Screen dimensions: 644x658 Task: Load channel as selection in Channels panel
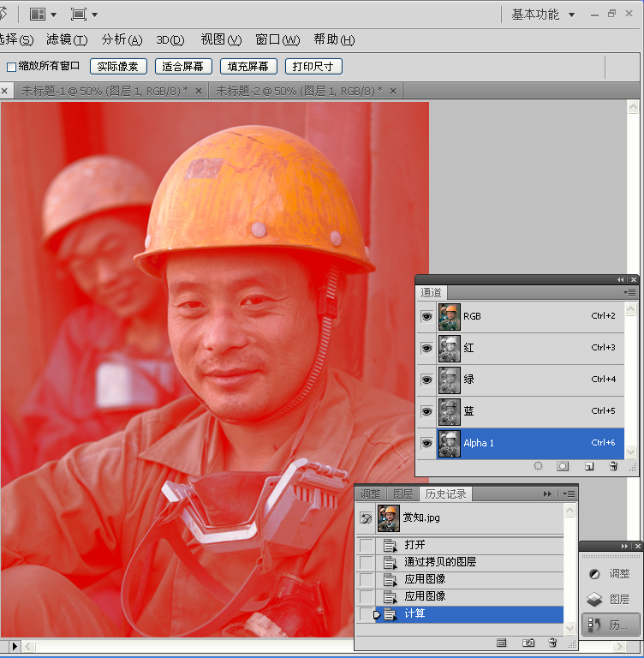(539, 466)
